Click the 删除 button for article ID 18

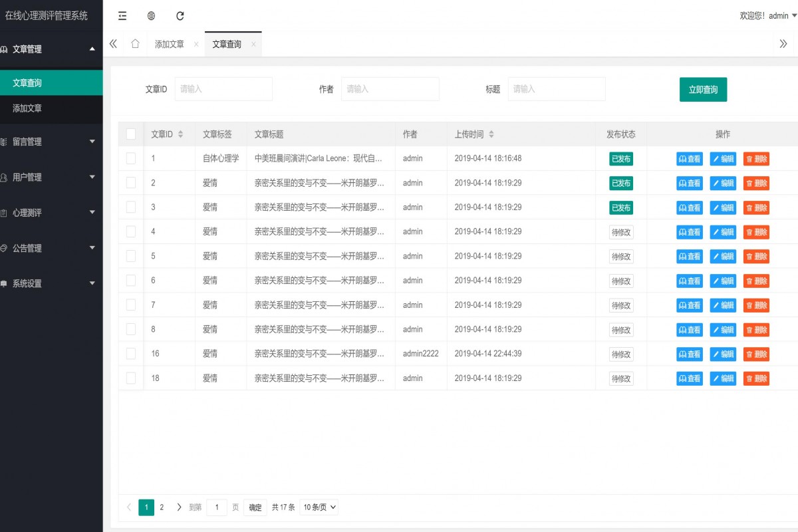[756, 378]
